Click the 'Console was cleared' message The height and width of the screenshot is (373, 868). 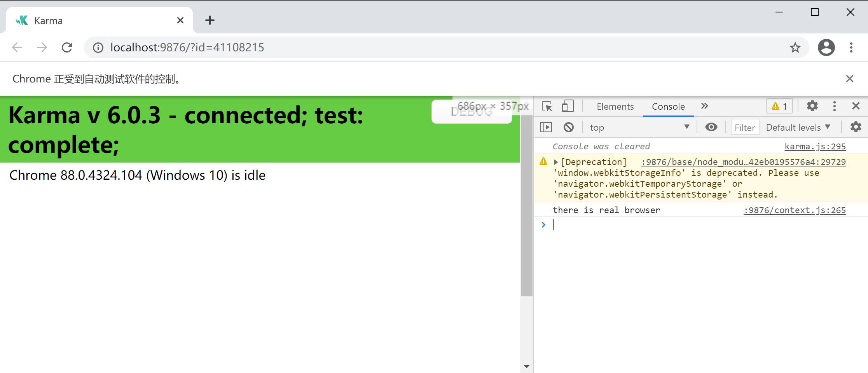(x=601, y=146)
